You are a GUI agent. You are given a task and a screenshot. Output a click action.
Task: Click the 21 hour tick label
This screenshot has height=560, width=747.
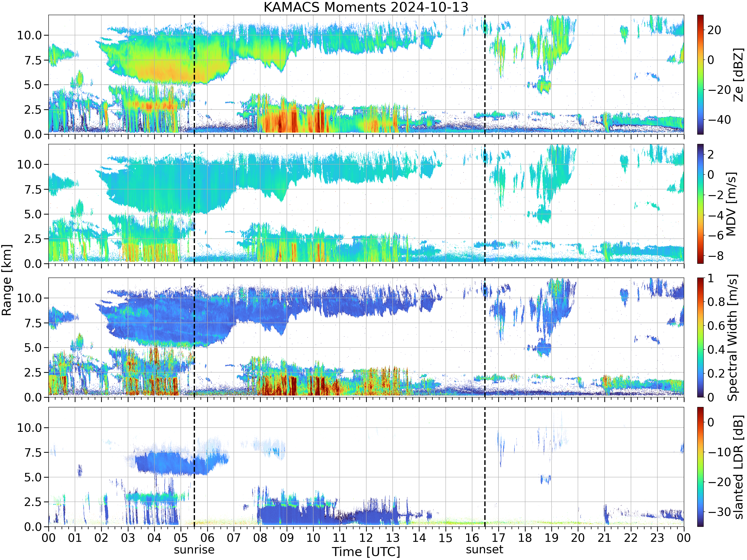point(604,538)
